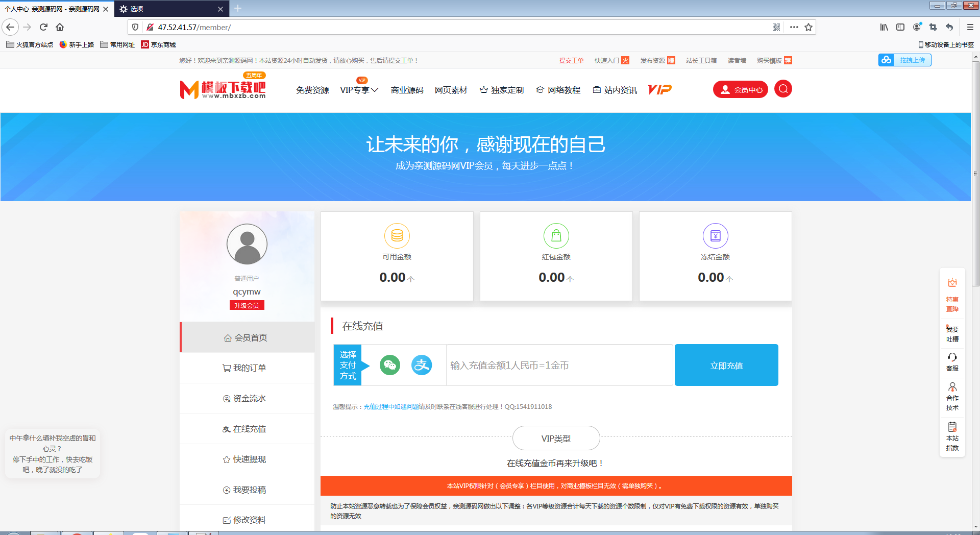
Task: Open 发布资源 top link
Action: 657,61
